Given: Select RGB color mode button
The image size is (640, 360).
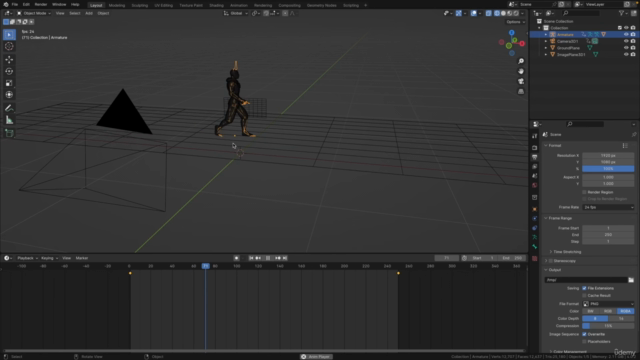Looking at the screenshot, I should tap(608, 311).
